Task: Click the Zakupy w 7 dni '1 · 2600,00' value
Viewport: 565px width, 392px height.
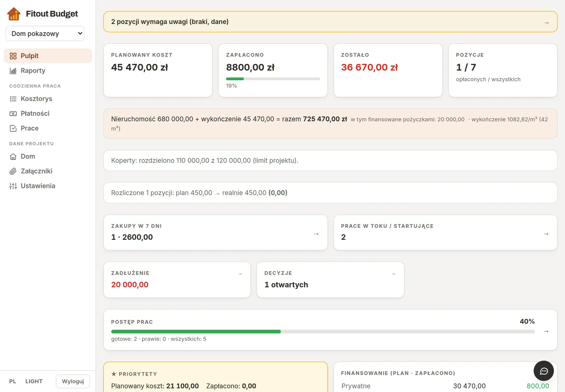Action: [132, 237]
